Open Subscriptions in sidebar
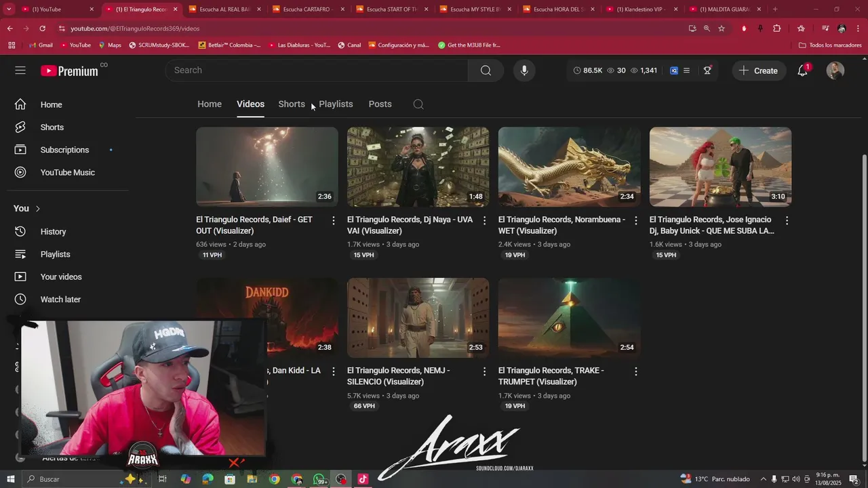868x488 pixels. click(x=64, y=150)
